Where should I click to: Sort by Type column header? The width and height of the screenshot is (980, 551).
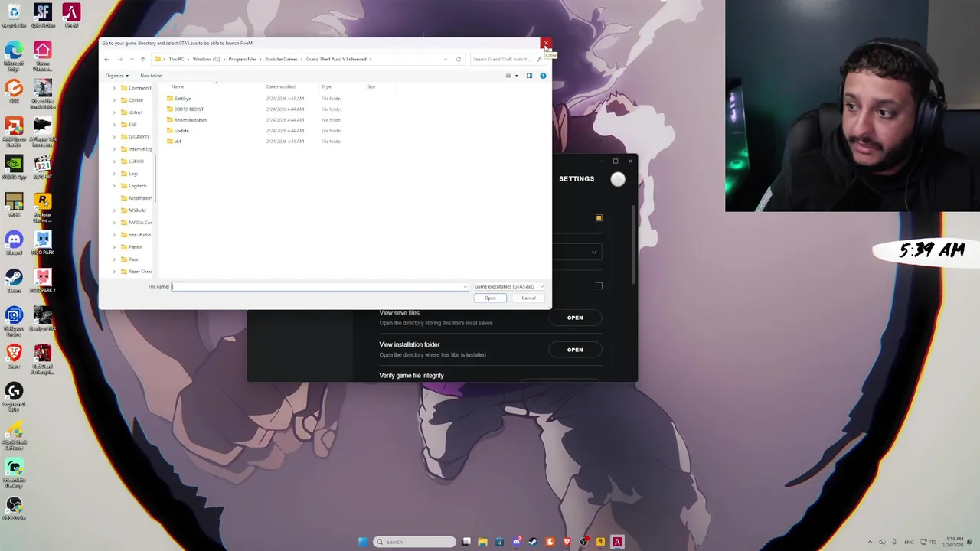pos(326,86)
